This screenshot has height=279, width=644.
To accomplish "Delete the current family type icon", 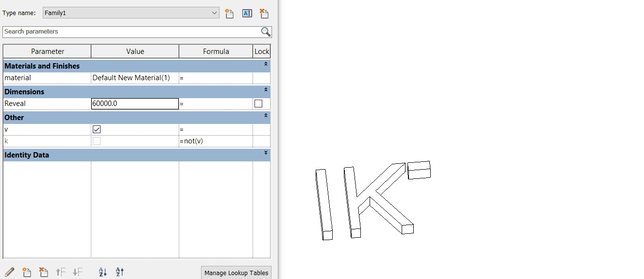I will pyautogui.click(x=264, y=14).
